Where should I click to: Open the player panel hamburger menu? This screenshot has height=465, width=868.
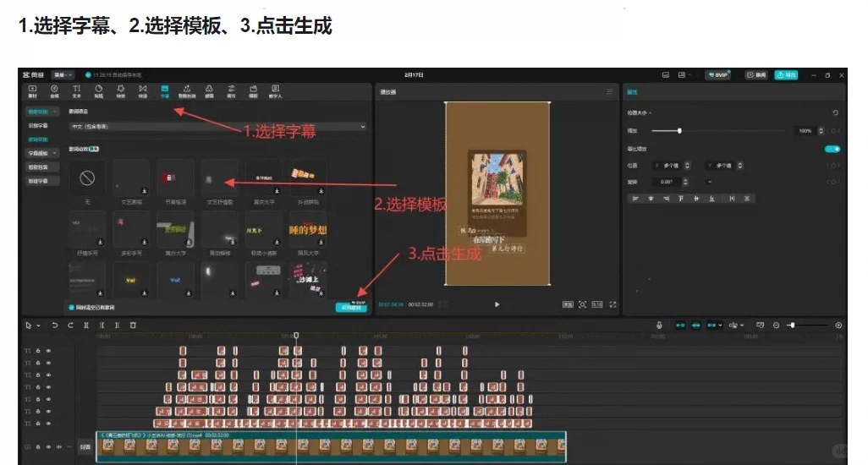click(609, 92)
